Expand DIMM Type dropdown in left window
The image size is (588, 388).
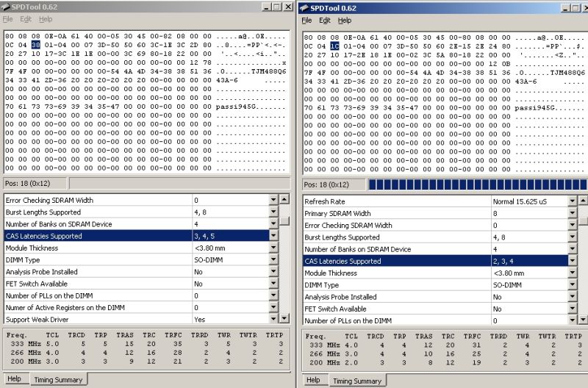coord(273,260)
